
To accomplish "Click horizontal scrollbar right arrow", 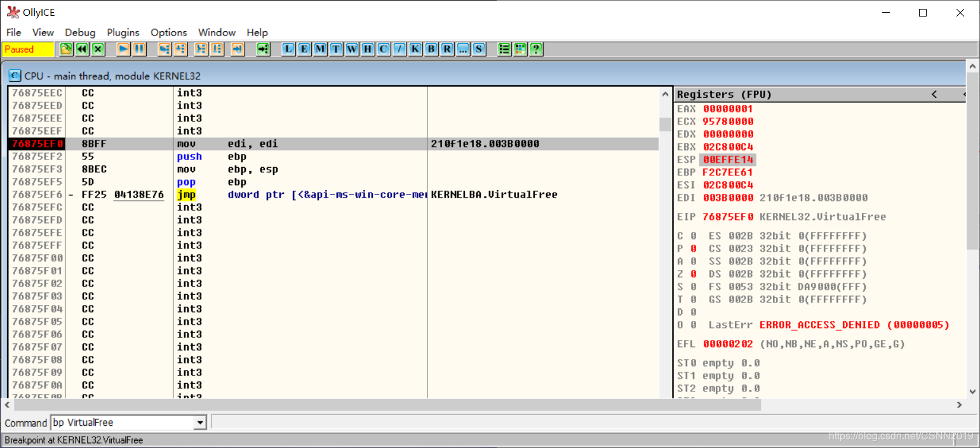I will [959, 404].
